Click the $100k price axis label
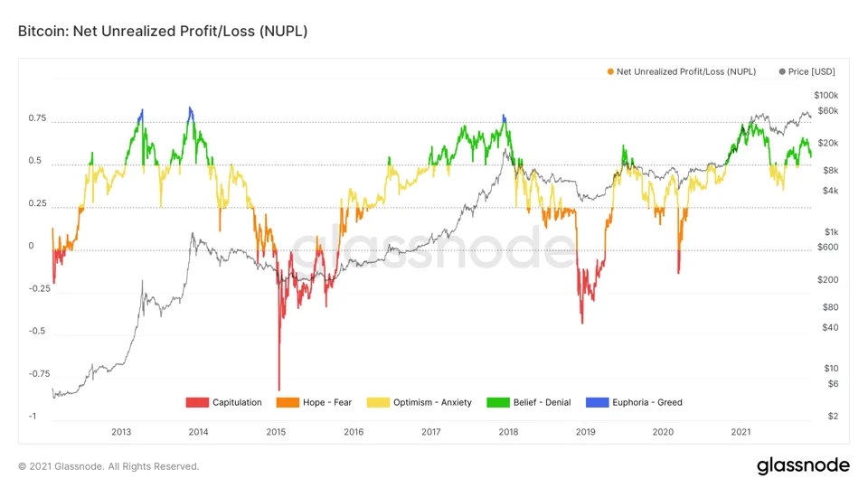868x488 pixels. pyautogui.click(x=826, y=96)
